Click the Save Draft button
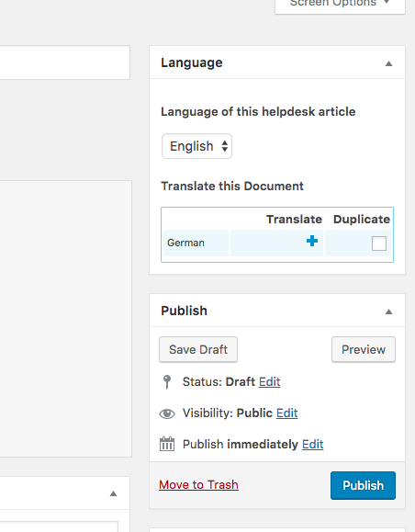Viewport: 415px width, 532px height. [198, 349]
